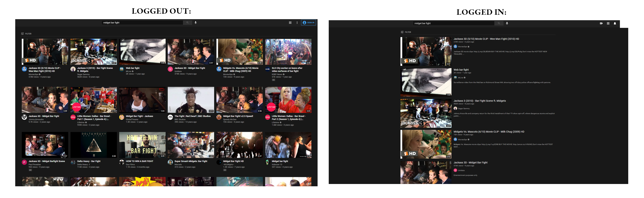644x198 pixels.
Task: Click the Movieclips channel name under Wee Man Fight in logged-in list
Action: click(462, 46)
